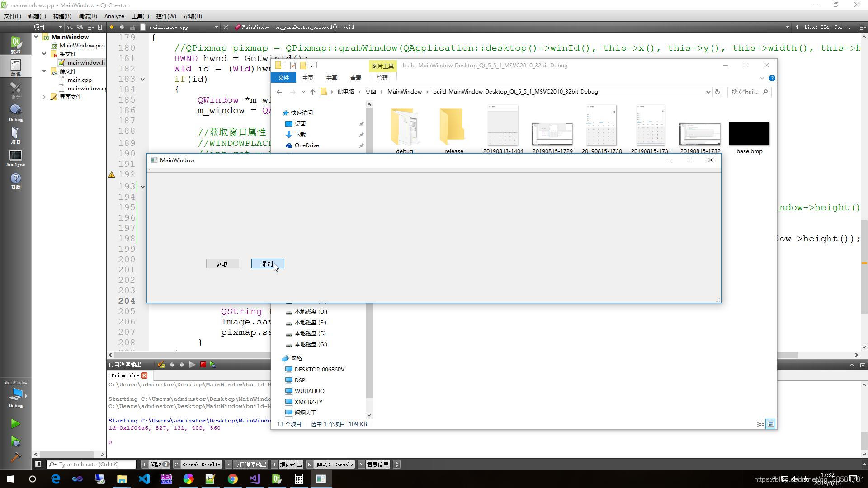Collapse the 头文件 tree node
This screenshot has height=488, width=868.
point(44,54)
